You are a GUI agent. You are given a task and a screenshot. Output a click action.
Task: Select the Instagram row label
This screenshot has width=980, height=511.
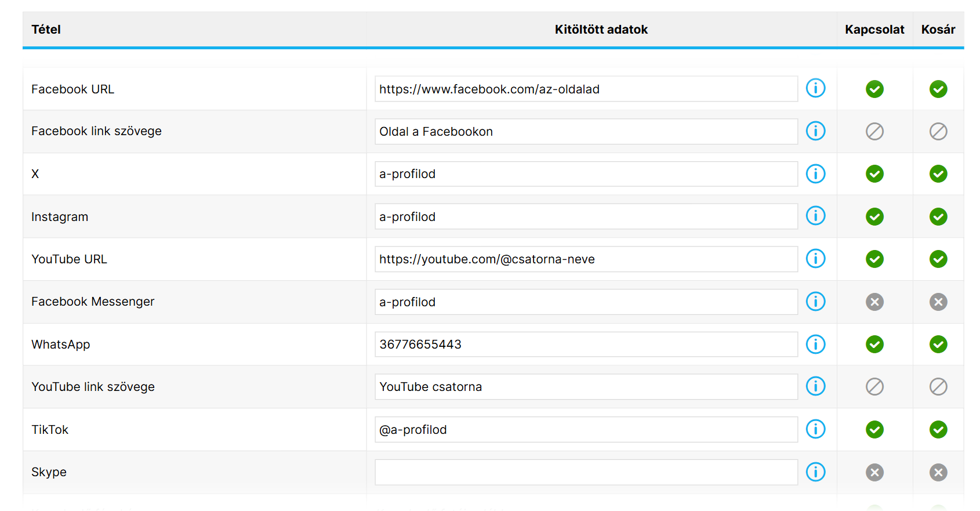point(60,217)
